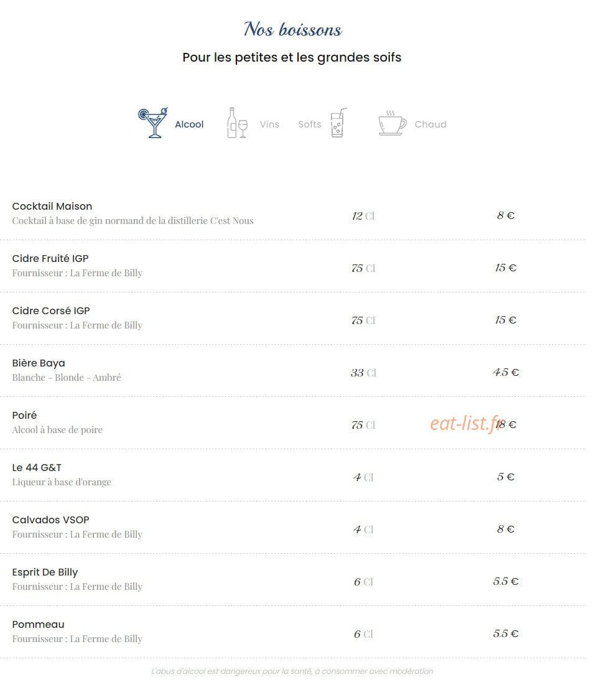Click the Cocktail Maison item title
This screenshot has height=700, width=594.
point(52,206)
